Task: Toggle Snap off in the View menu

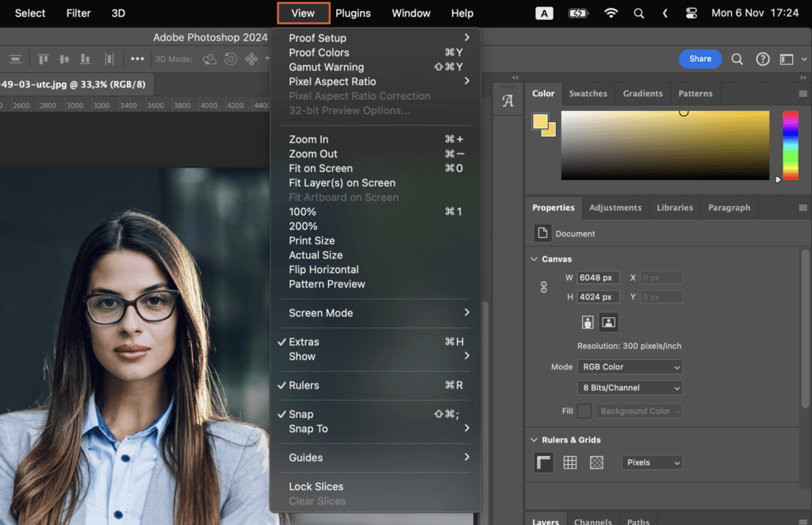Action: point(300,414)
